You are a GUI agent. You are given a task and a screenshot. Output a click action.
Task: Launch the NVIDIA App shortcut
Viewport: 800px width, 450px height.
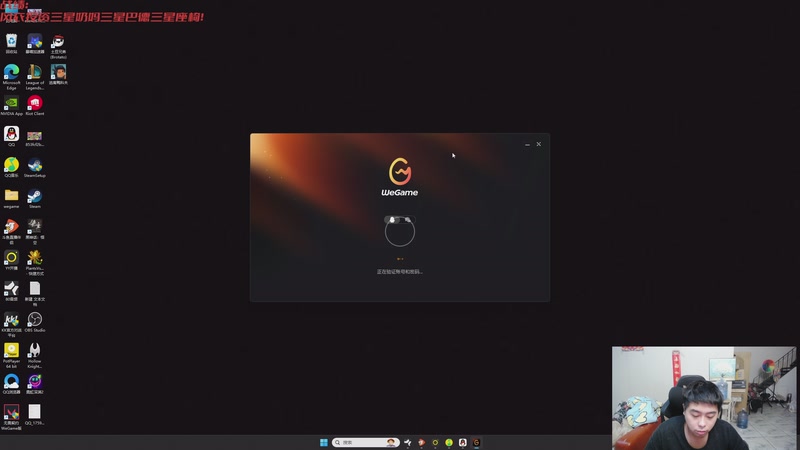11,106
